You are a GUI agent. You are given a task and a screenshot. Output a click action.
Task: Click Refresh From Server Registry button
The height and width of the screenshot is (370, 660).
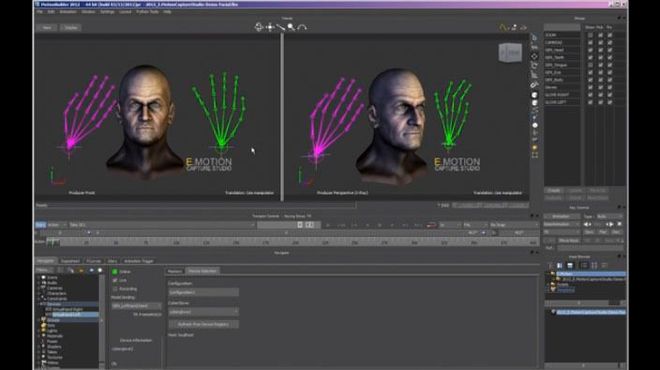[x=204, y=325]
